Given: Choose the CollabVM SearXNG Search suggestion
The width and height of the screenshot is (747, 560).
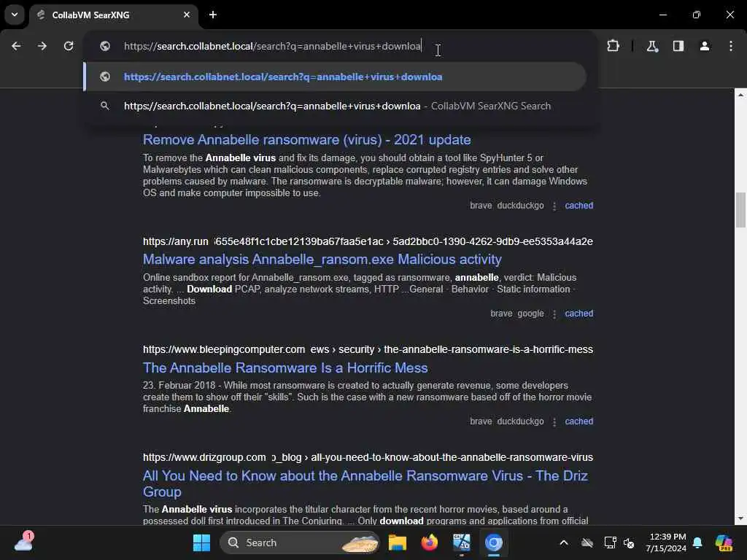Looking at the screenshot, I should coord(334,106).
